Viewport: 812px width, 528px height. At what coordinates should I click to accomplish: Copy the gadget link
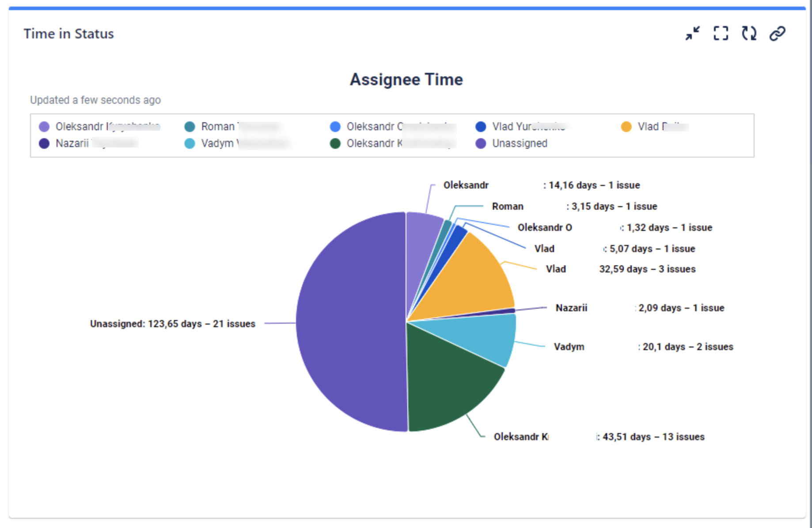[x=777, y=33]
